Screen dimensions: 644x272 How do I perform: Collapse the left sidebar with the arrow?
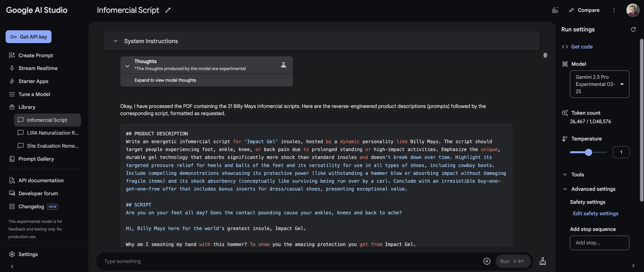coord(12,266)
